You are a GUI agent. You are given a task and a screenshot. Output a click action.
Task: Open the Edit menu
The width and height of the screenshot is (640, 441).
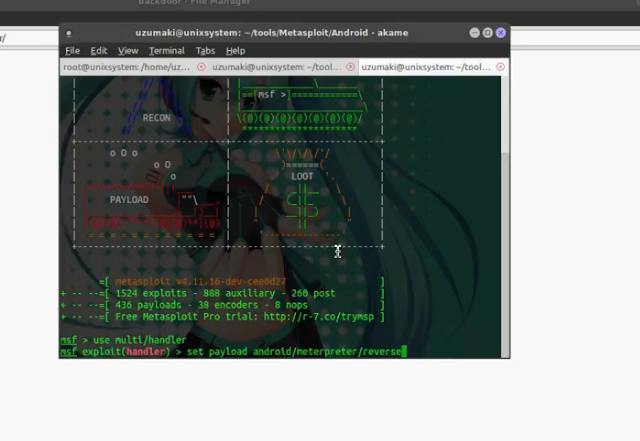[99, 51]
